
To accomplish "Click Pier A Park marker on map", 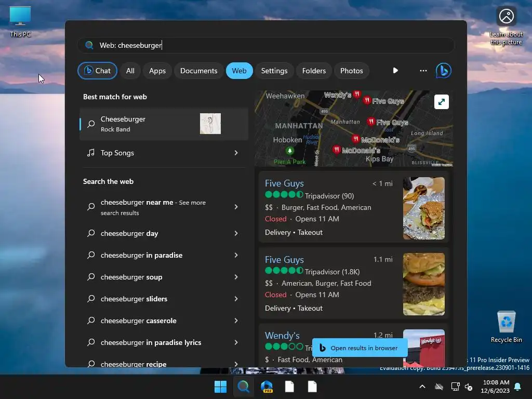I will point(289,150).
